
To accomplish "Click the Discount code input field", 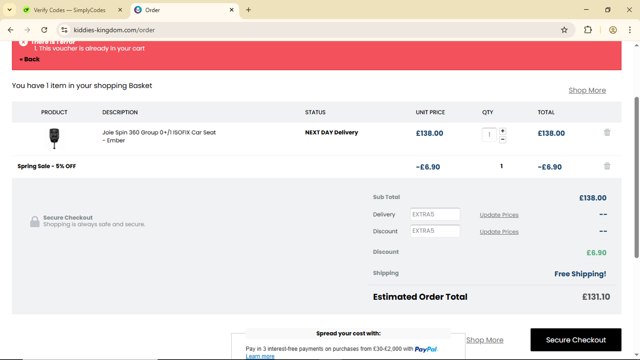I will (x=435, y=231).
